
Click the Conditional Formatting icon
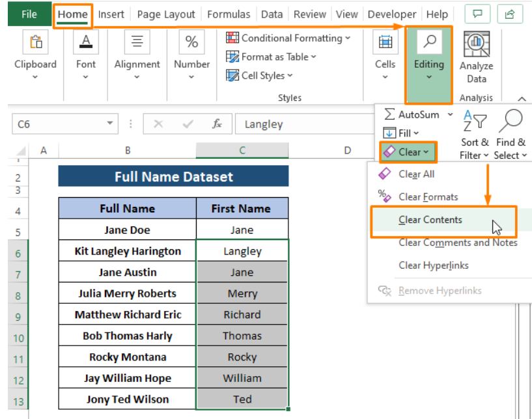click(232, 38)
